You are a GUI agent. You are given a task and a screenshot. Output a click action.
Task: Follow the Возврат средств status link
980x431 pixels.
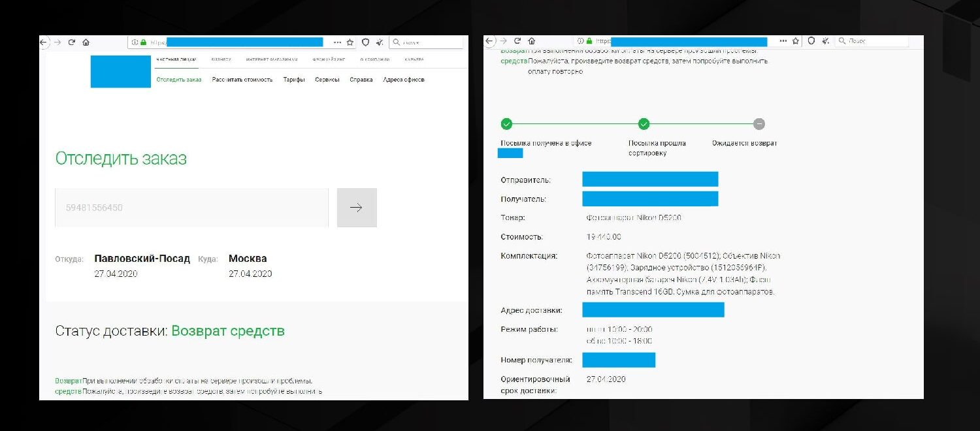point(228,331)
